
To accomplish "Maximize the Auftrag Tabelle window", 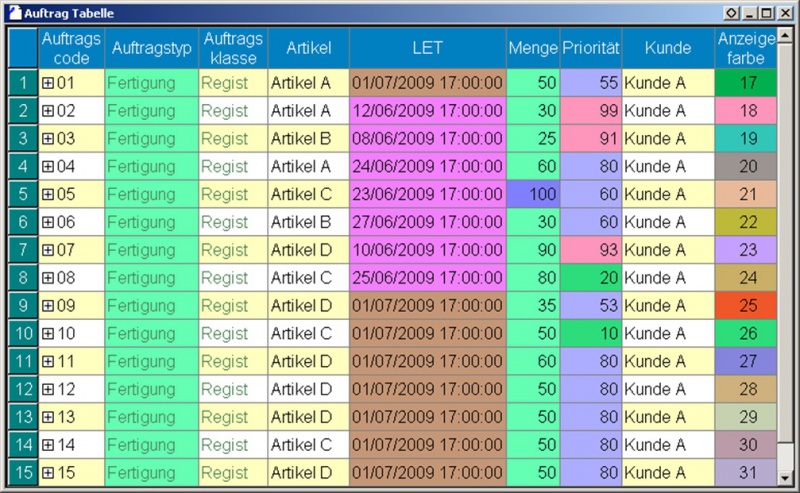I will point(767,14).
